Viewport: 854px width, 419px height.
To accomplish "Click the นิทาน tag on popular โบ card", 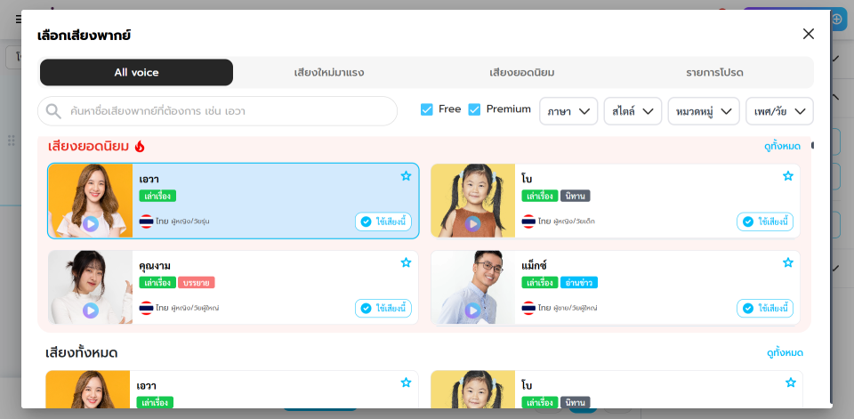I will pyautogui.click(x=576, y=196).
